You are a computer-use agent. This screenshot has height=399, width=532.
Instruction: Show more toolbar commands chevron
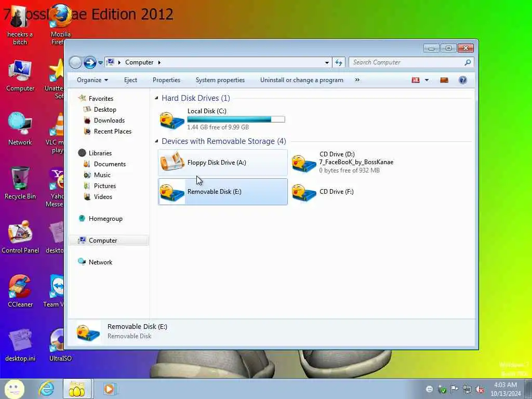tap(357, 80)
